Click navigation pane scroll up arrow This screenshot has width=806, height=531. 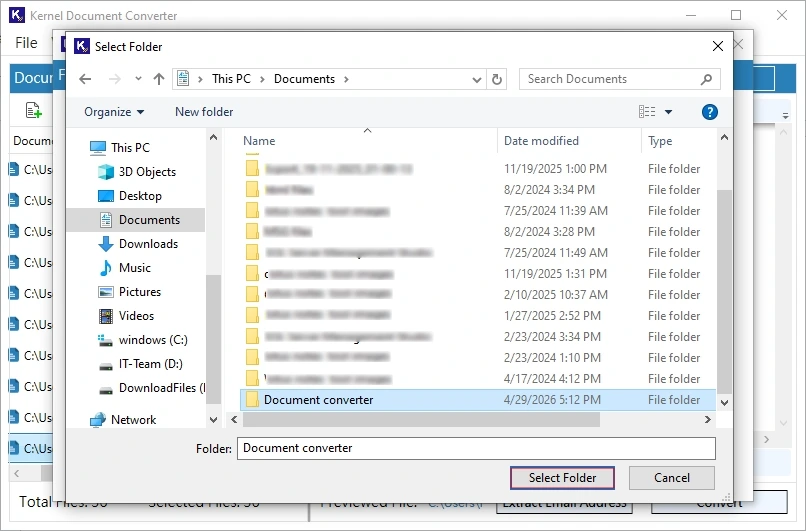pyautogui.click(x=213, y=137)
